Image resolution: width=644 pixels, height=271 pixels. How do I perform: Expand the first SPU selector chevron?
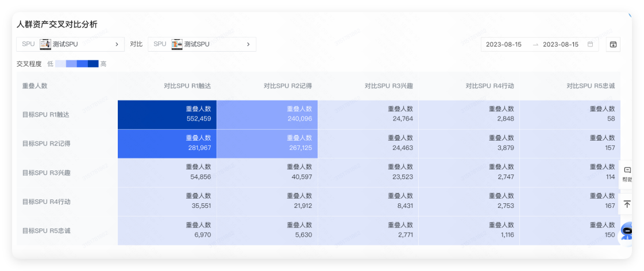pos(117,44)
